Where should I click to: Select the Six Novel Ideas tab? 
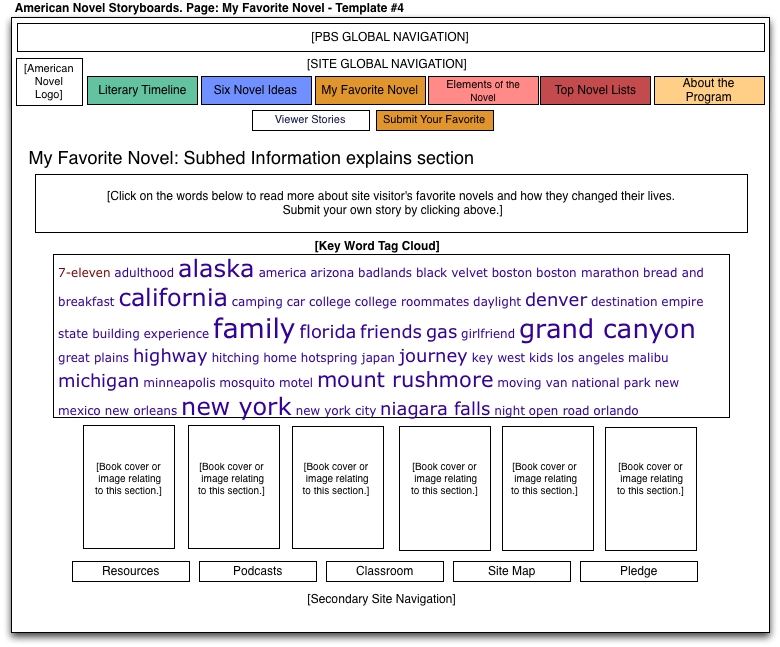(255, 90)
